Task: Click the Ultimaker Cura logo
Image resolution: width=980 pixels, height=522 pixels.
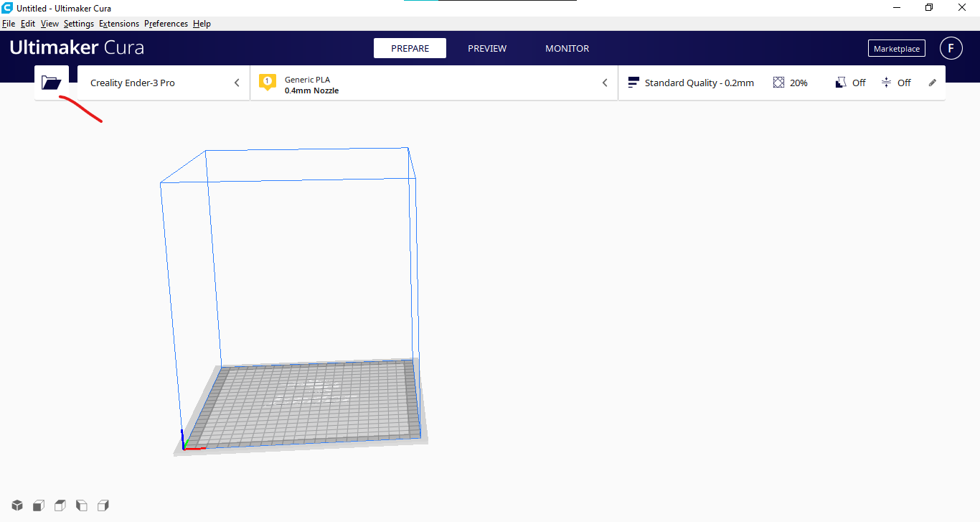Action: point(77,48)
